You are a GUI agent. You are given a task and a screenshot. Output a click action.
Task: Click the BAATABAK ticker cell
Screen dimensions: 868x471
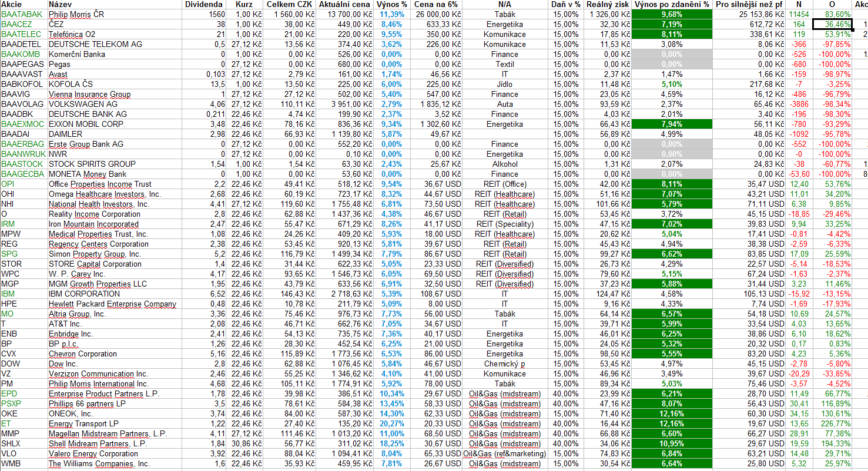pyautogui.click(x=24, y=14)
